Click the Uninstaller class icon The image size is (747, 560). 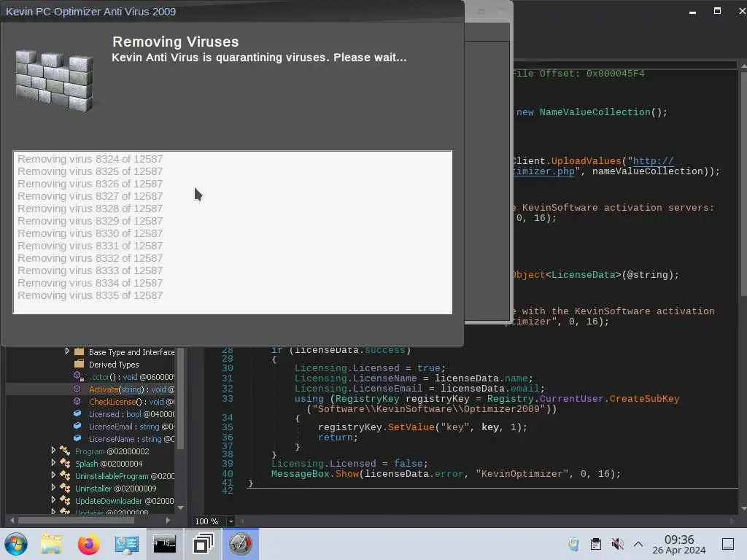(x=65, y=488)
